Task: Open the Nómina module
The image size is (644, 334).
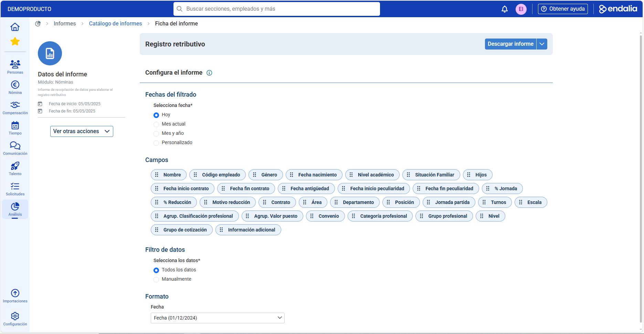Action: click(x=15, y=87)
